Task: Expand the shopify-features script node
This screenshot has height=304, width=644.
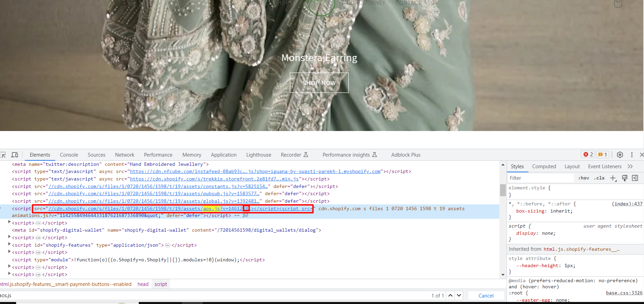Action: [9, 245]
